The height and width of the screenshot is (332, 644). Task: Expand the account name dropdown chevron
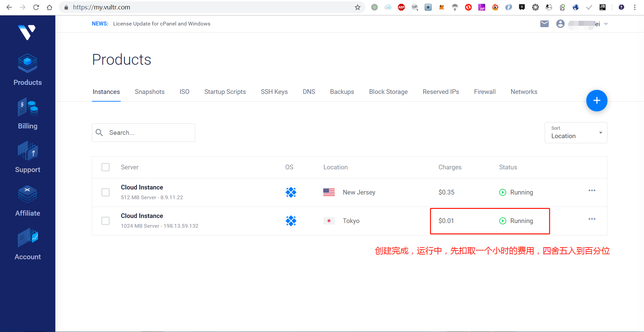pos(606,24)
